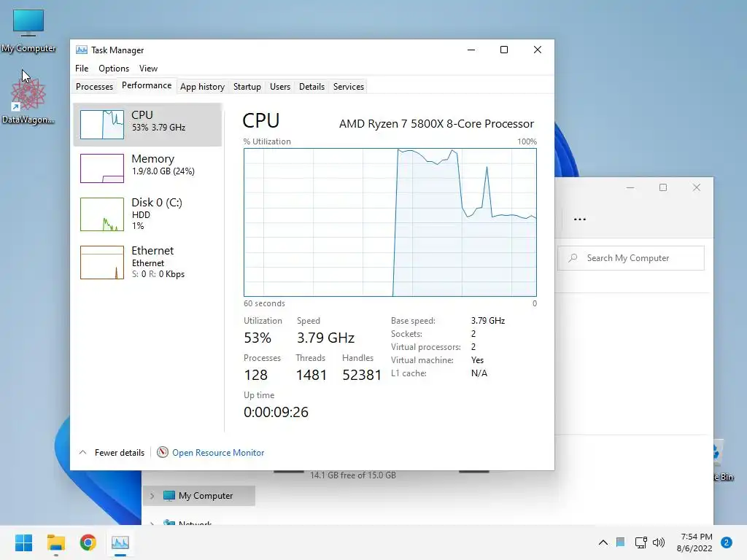Click the Virtual machine: Yes value
The width and height of the screenshot is (747, 560).
477,360
